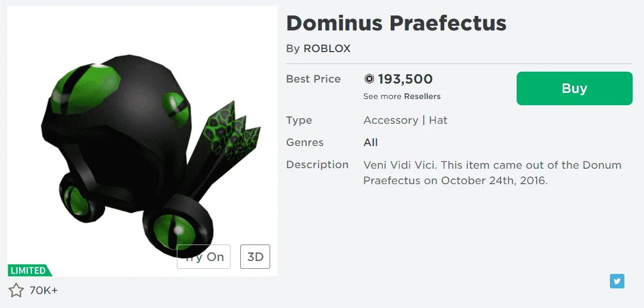This screenshot has width=644, height=308.
Task: Open the ROBLOX creator profile link
Action: (x=327, y=48)
